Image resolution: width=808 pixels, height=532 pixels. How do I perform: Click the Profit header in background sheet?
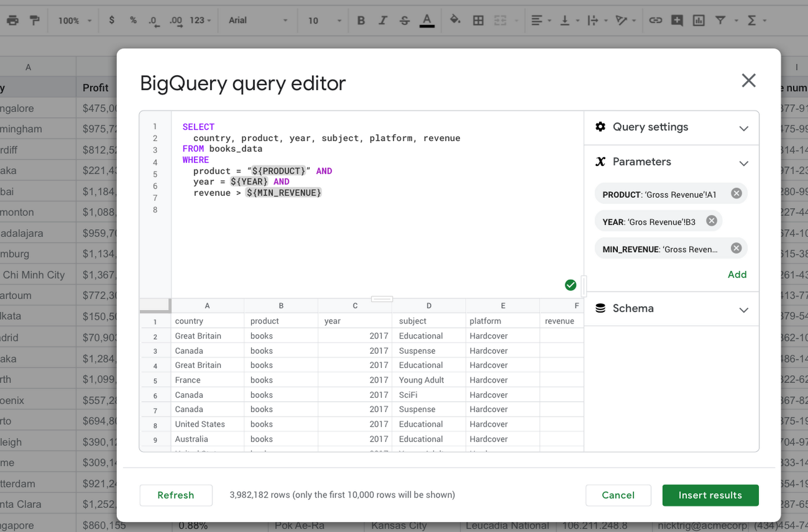(x=96, y=87)
